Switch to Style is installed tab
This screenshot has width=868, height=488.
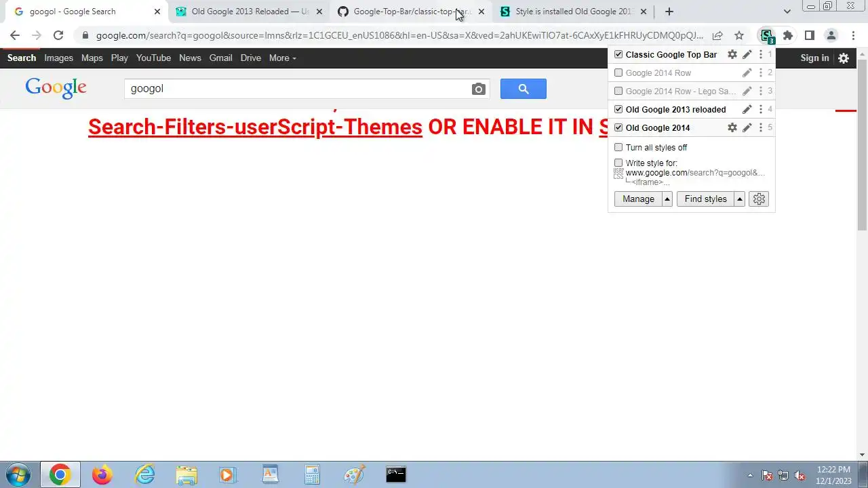tap(574, 12)
